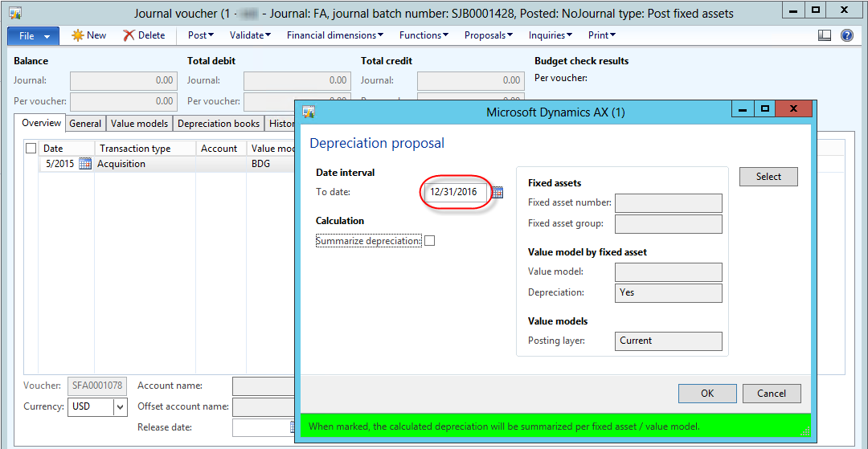
Task: Select the Acquisition transaction type cell
Action: click(145, 164)
